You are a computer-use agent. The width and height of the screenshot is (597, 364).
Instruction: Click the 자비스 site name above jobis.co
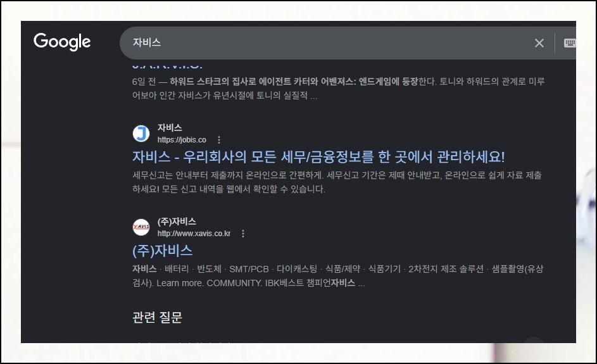point(170,127)
